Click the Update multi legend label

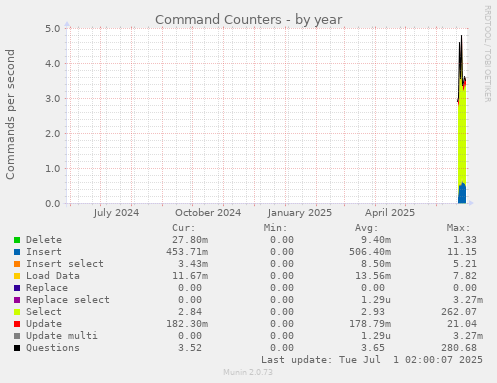(62, 336)
